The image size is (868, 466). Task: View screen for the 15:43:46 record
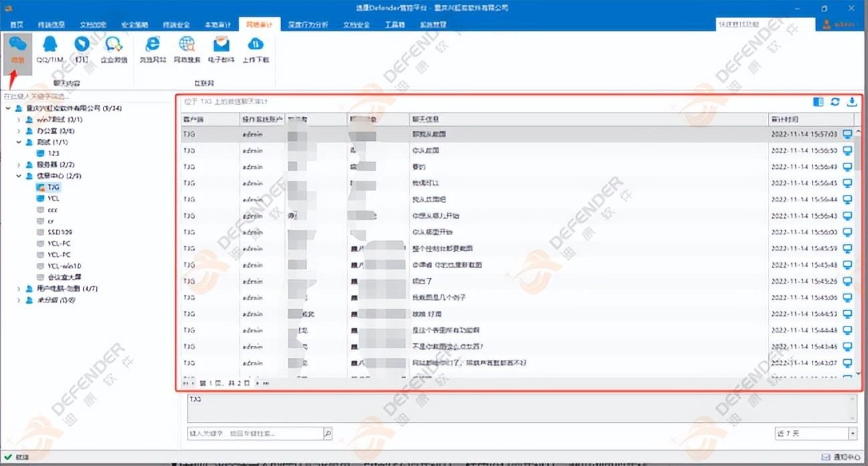tap(847, 346)
